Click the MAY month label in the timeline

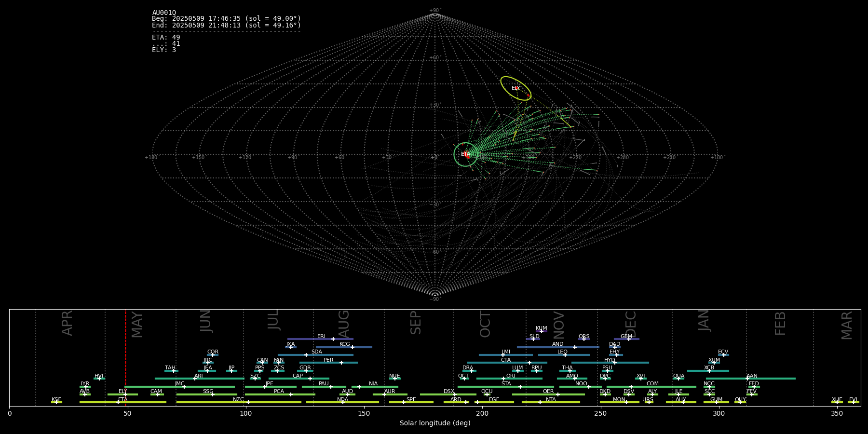coord(137,325)
